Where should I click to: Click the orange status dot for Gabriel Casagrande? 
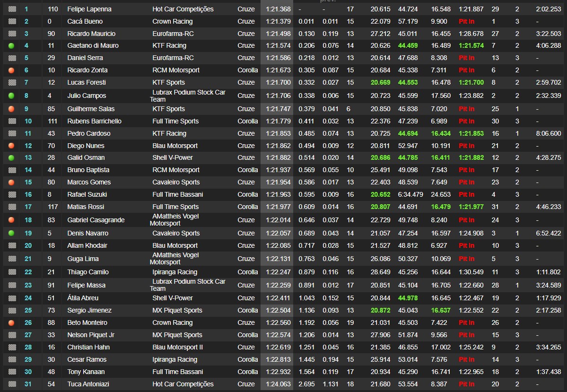pos(11,220)
